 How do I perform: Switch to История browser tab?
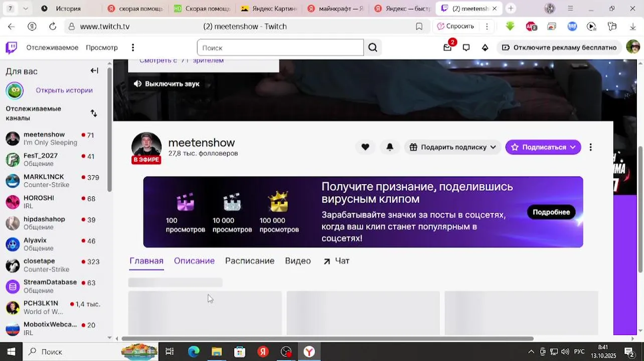click(x=68, y=9)
